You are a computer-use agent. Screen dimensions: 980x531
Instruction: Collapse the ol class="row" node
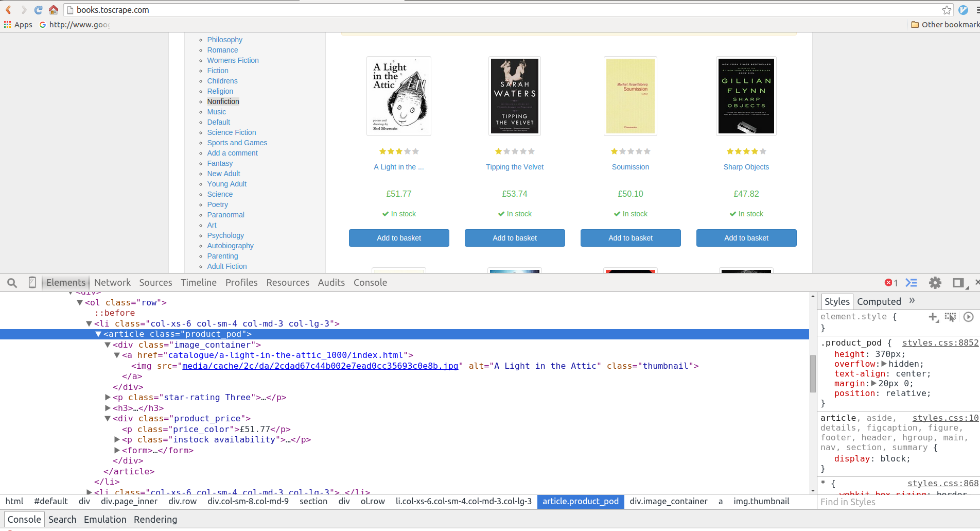click(80, 303)
